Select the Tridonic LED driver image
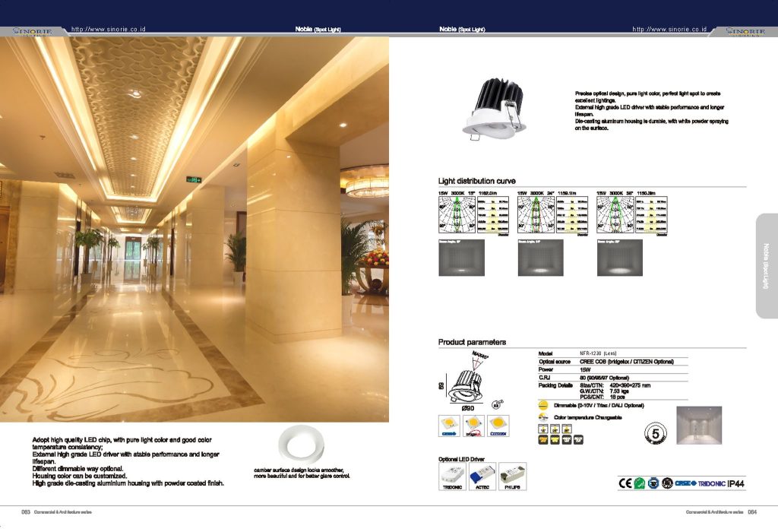 [x=453, y=476]
